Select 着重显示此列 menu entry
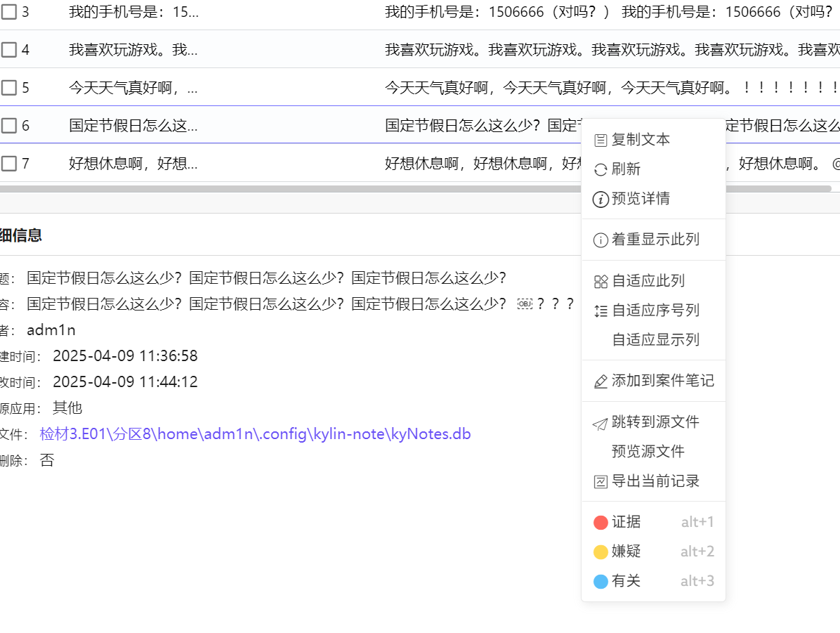 coord(653,240)
